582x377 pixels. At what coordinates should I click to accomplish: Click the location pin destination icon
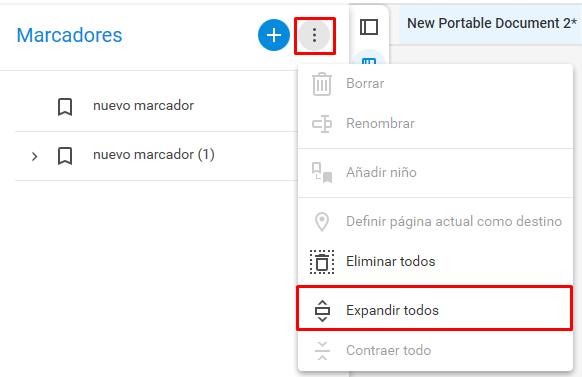(322, 222)
